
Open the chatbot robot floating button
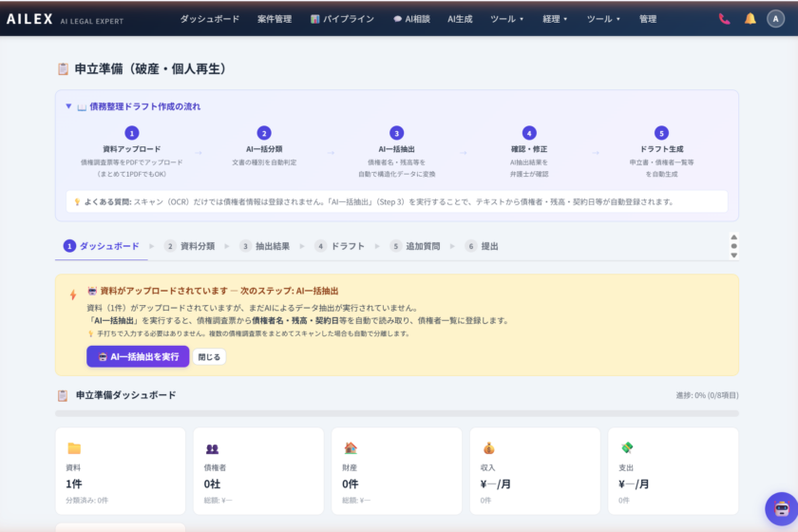point(780,510)
